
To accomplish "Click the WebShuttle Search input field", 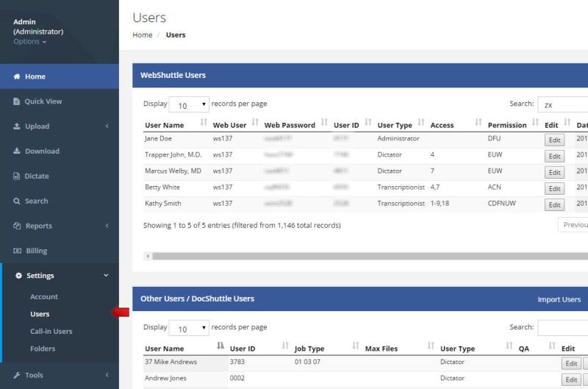I will coord(563,105).
